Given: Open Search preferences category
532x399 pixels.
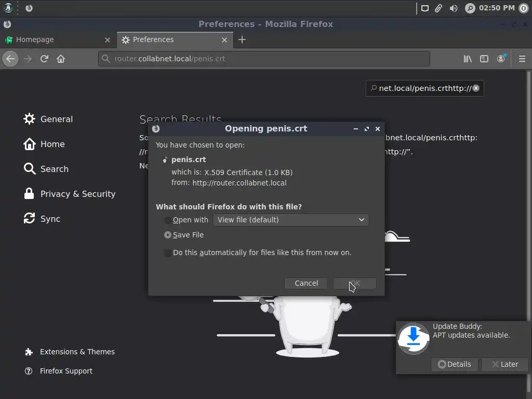Looking at the screenshot, I should [46, 169].
